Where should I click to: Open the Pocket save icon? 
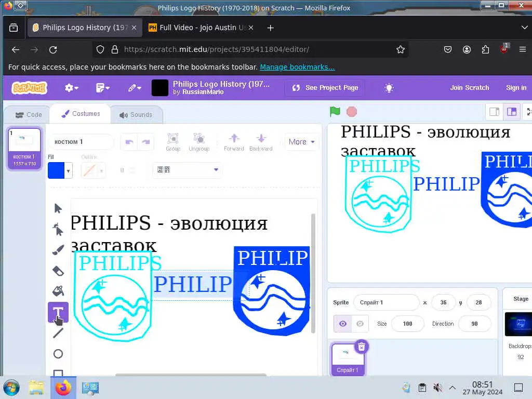point(448,49)
